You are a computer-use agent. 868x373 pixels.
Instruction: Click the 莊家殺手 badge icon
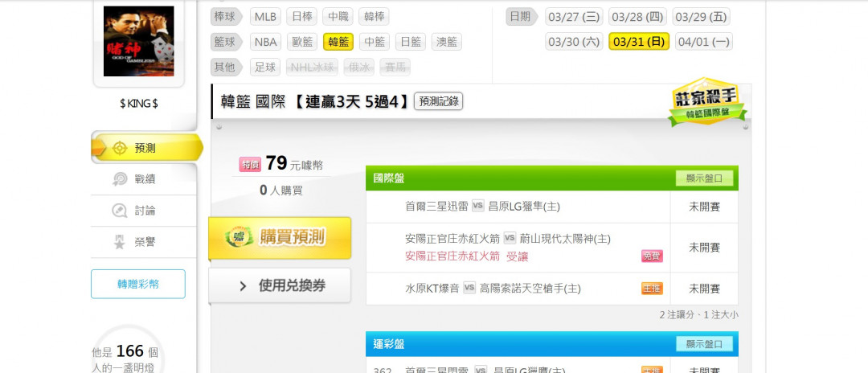click(707, 101)
